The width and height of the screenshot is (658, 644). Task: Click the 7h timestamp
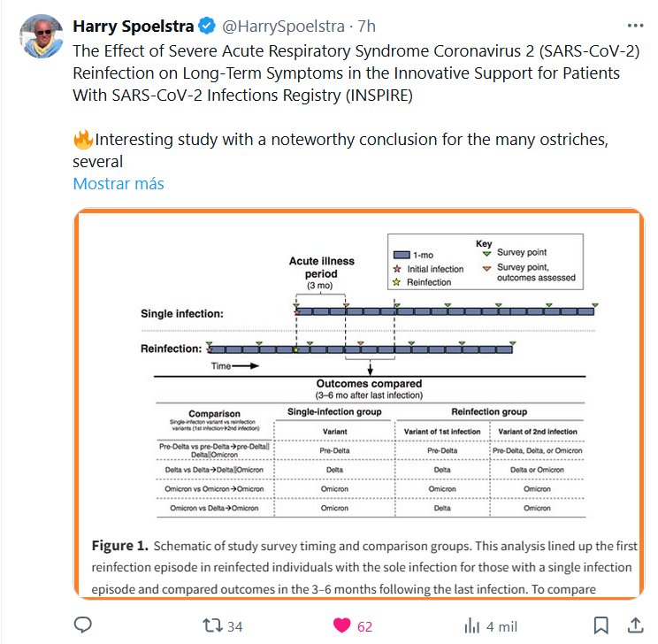[x=366, y=26]
